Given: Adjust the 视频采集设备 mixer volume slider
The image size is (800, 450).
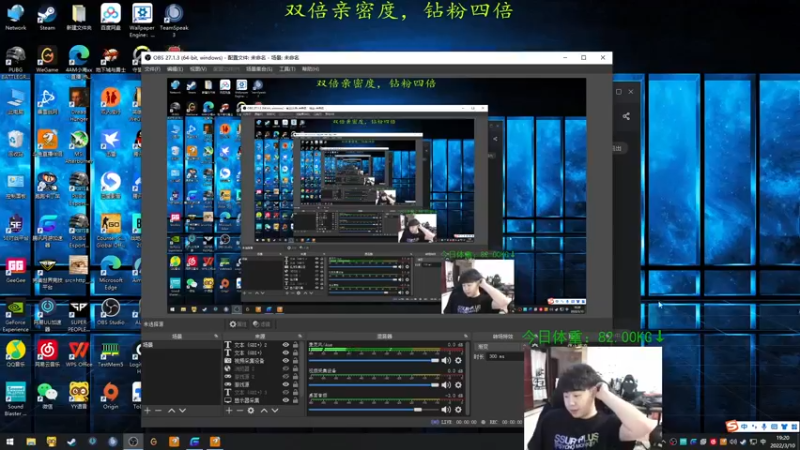Looking at the screenshot, I should (374, 385).
